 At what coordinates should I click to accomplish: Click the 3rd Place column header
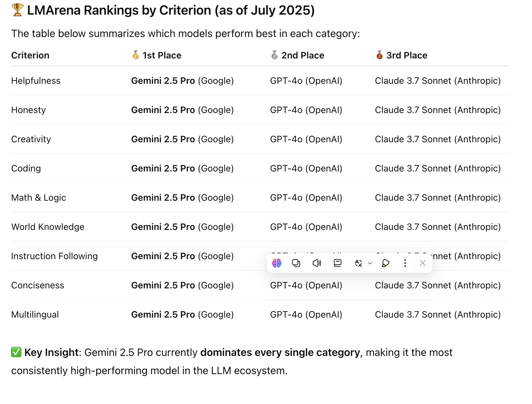(x=407, y=56)
